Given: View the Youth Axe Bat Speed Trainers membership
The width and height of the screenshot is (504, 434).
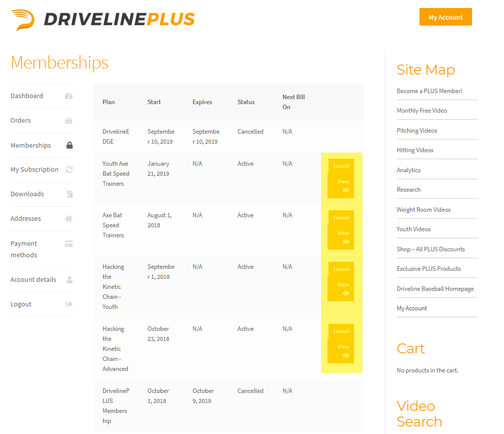Looking at the screenshot, I should coord(341,186).
